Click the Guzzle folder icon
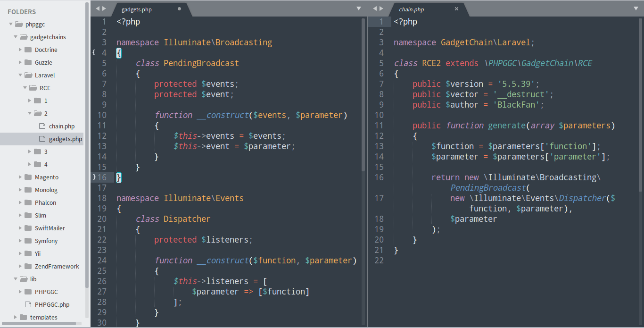Screen dimensions: 644x328 pos(28,62)
